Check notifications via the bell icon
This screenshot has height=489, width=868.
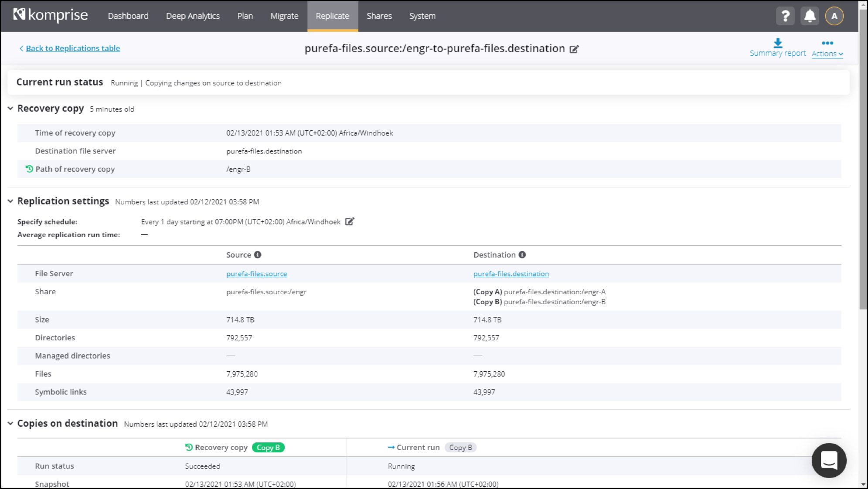(810, 16)
